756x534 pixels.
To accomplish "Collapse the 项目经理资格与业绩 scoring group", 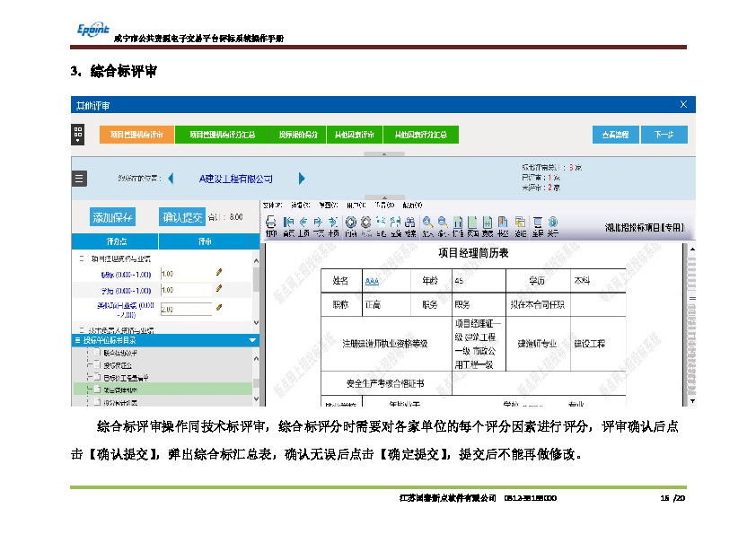I will coord(82,258).
